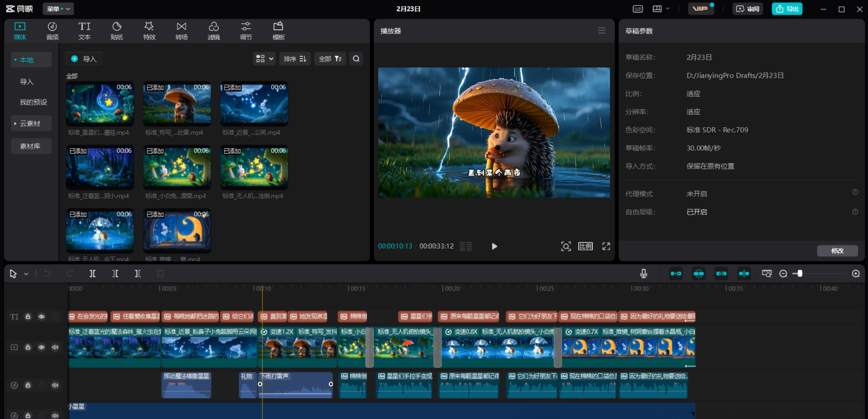Open the layout switch dropdown in title bar

tap(661, 9)
